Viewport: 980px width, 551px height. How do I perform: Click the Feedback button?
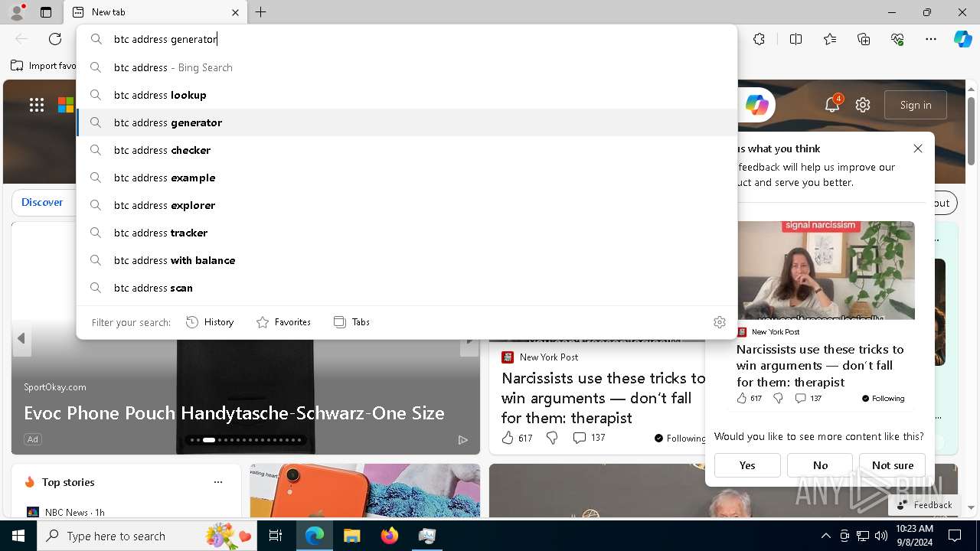(x=924, y=504)
